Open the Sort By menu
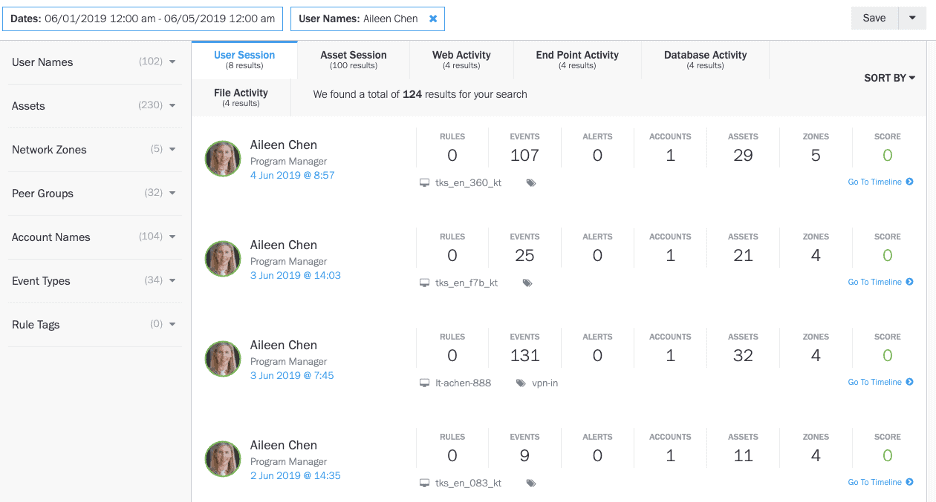 (889, 78)
